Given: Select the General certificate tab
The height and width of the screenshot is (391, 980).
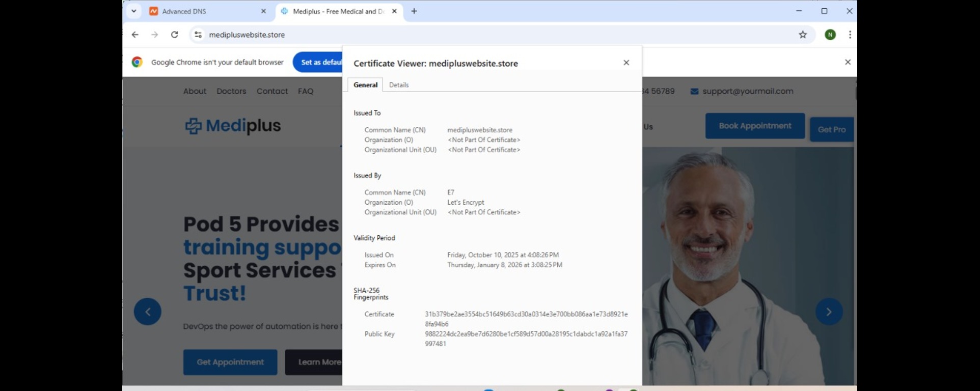Looking at the screenshot, I should (x=365, y=85).
